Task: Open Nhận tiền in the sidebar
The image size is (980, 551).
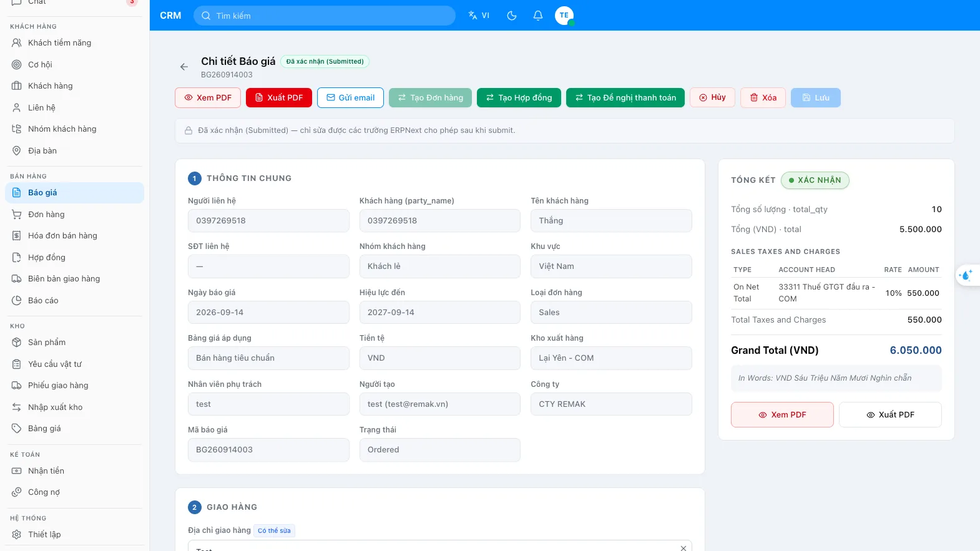Action: 74,471
